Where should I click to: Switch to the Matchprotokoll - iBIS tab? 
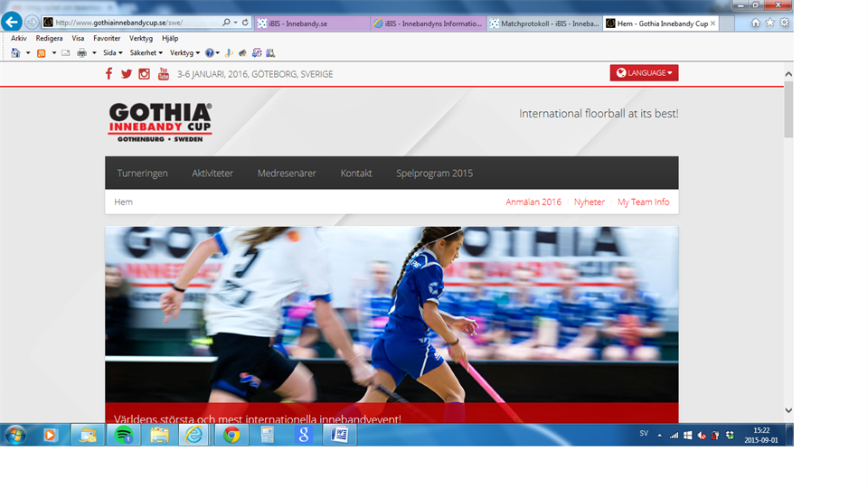click(543, 23)
